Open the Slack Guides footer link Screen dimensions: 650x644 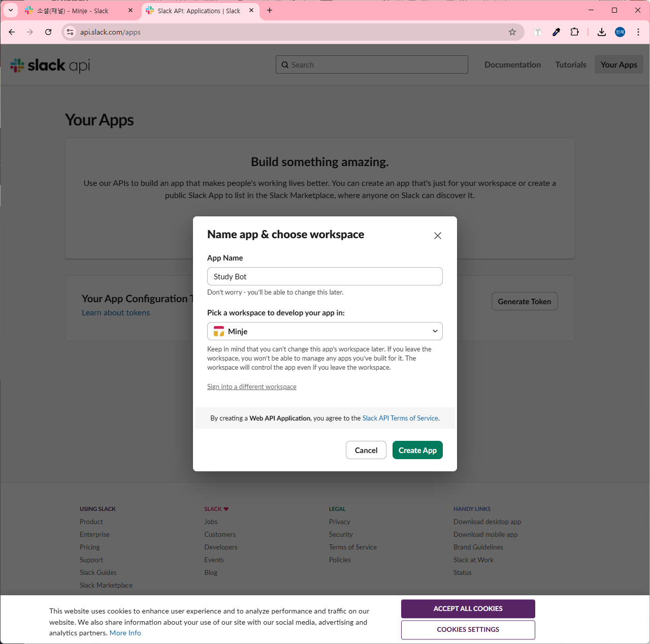(98, 572)
